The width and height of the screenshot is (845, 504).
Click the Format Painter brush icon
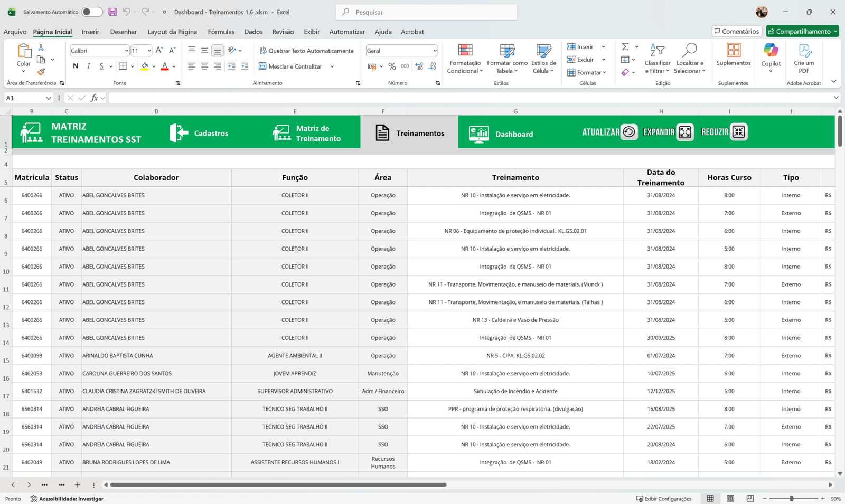(41, 72)
